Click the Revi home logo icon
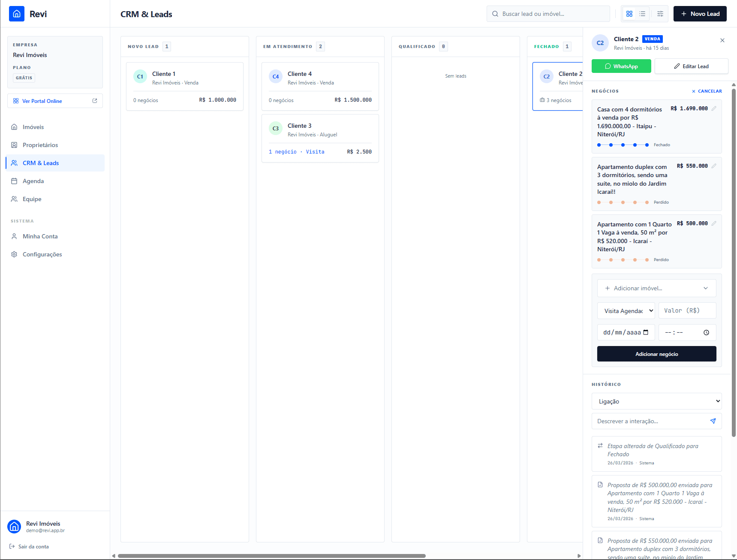The height and width of the screenshot is (560, 737). click(17, 14)
